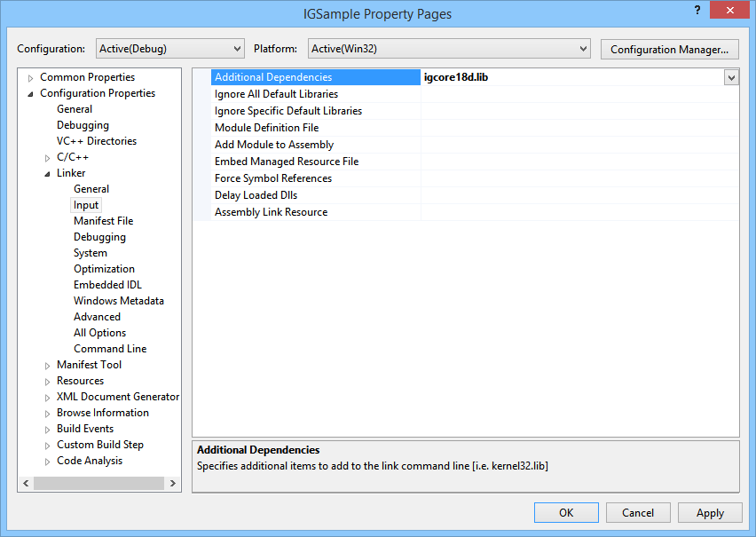Click the Module Definition File value field
This screenshot has width=756, height=537.
point(579,128)
